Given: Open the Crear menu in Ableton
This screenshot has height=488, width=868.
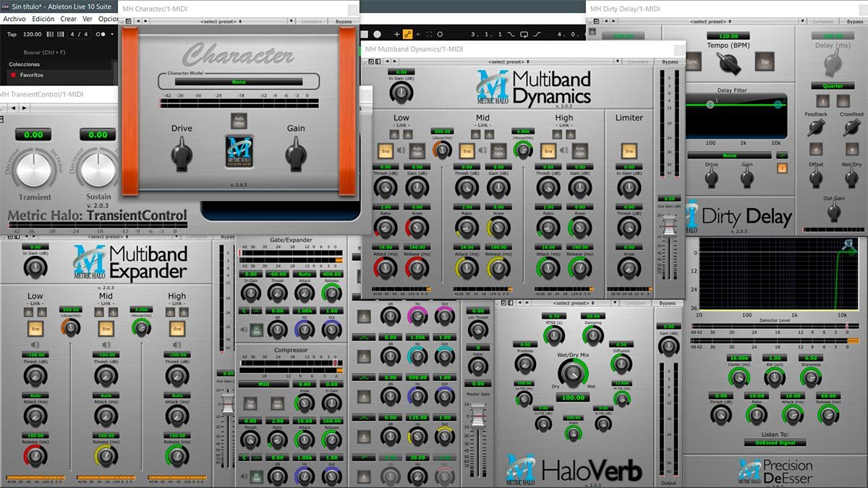Looking at the screenshot, I should 68,19.
